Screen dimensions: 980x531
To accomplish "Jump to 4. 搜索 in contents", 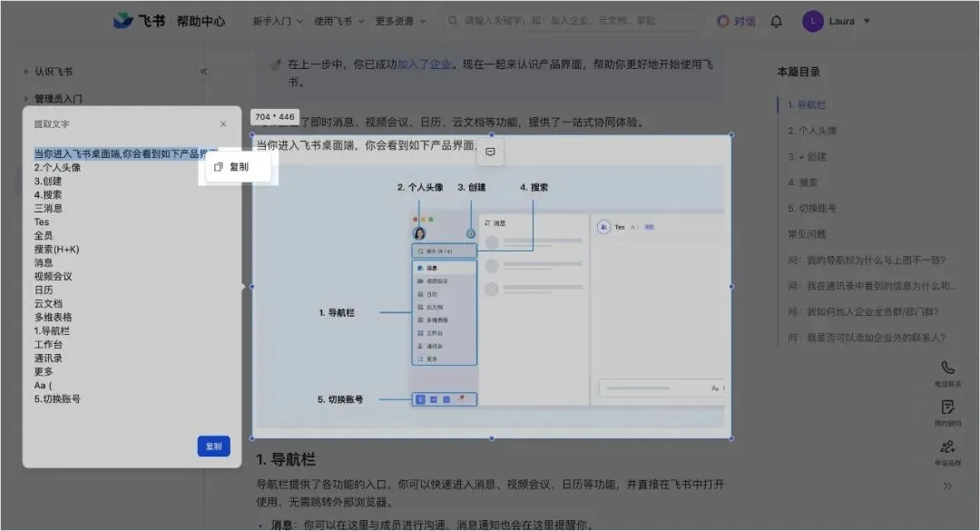I will pos(802,182).
